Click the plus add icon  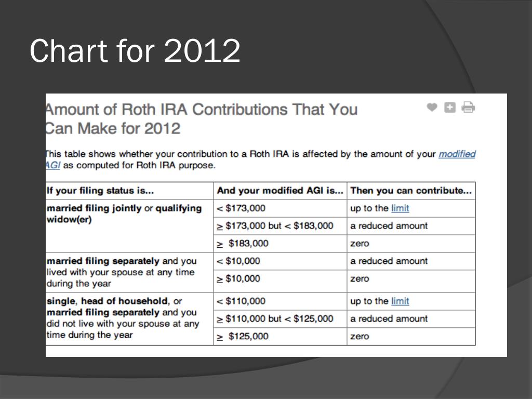(x=450, y=107)
